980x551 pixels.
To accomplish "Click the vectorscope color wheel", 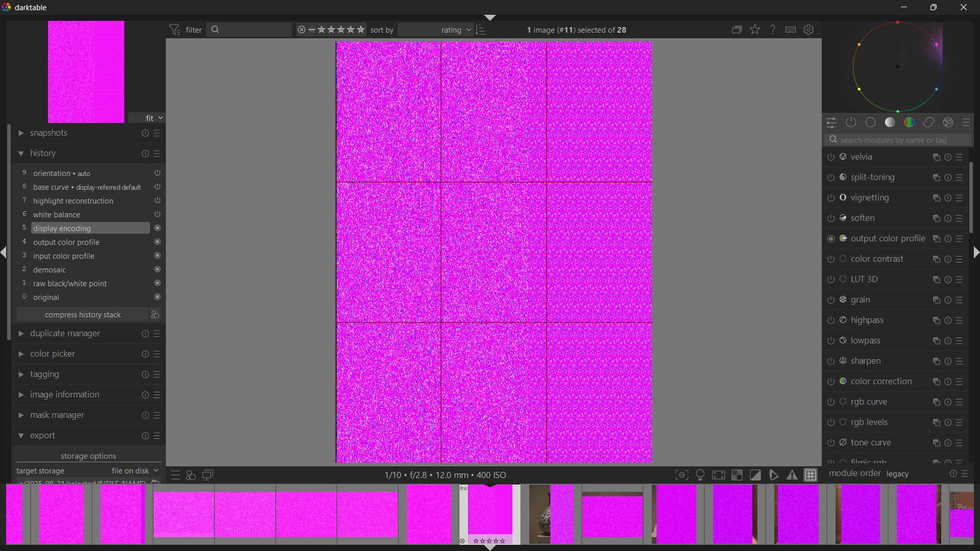I will [x=897, y=67].
